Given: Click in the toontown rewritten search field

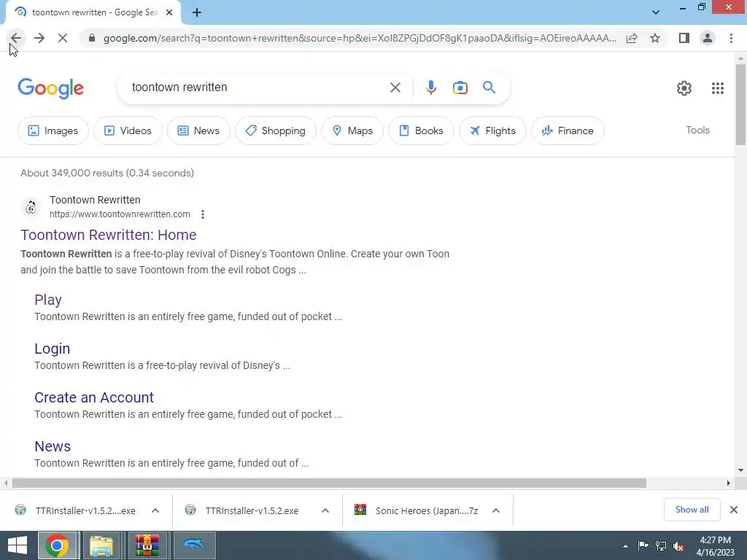Looking at the screenshot, I should pos(258,87).
